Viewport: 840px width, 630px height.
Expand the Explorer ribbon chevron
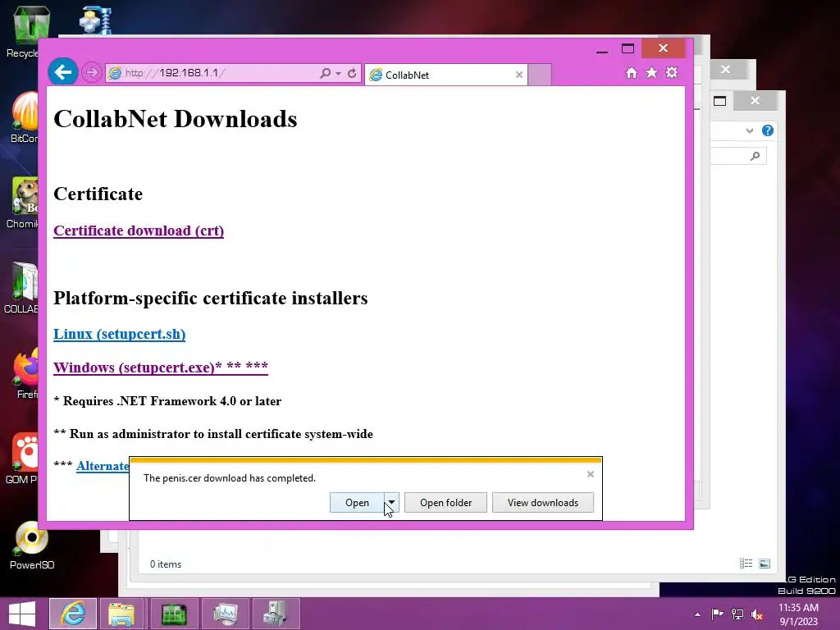point(750,130)
